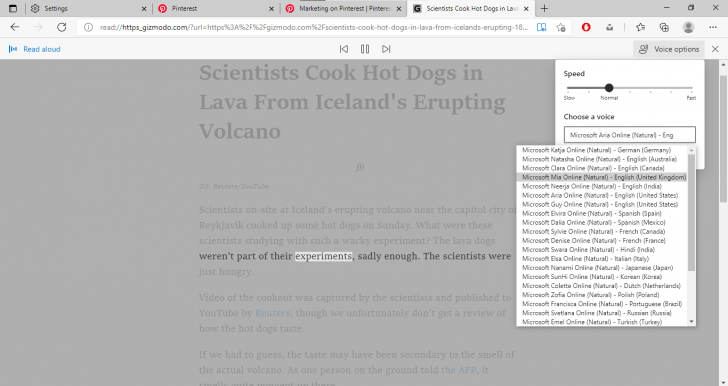Adjust the reading Speed slider handle
This screenshot has height=386, width=728.
coord(609,87)
